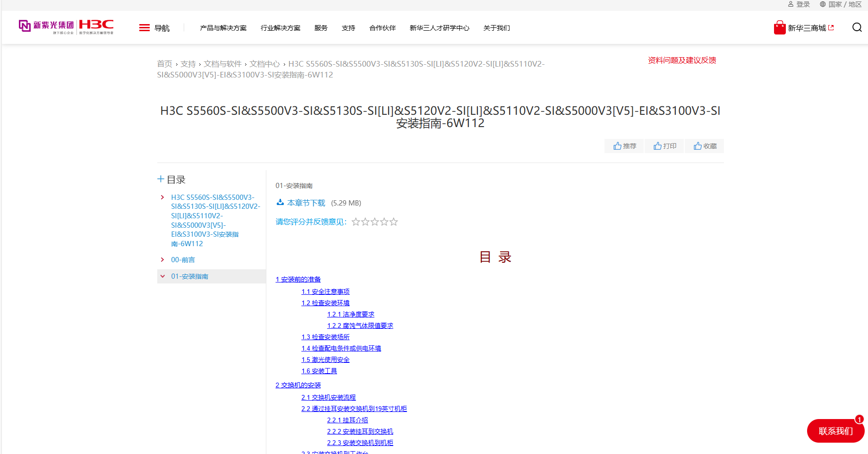Rate the document five stars
The height and width of the screenshot is (454, 868).
point(394,222)
